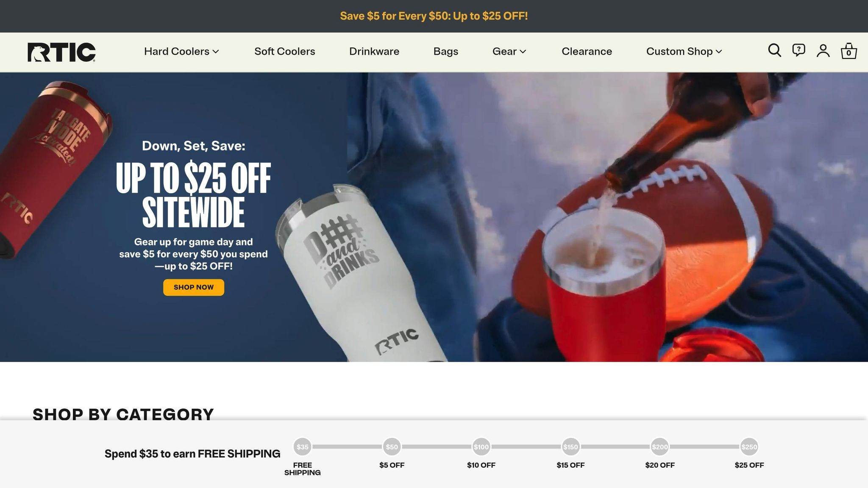The image size is (868, 488).
Task: Open the help chat question icon
Action: pyautogui.click(x=798, y=50)
